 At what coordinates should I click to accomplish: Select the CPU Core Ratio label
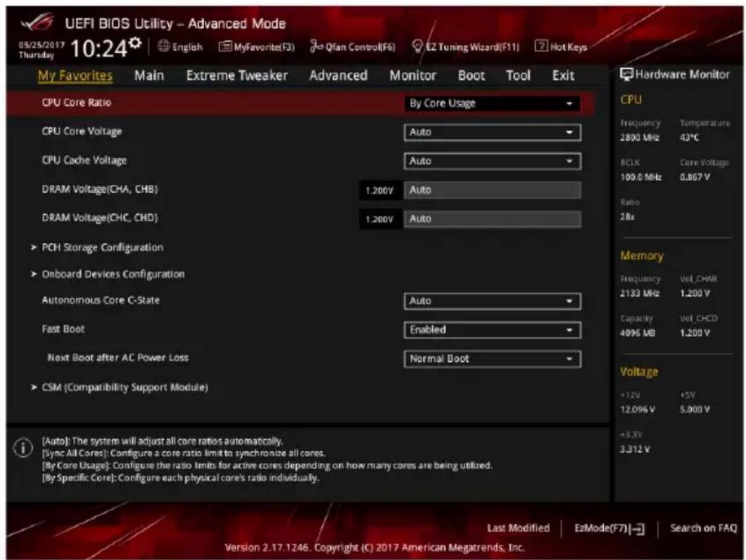point(76,102)
